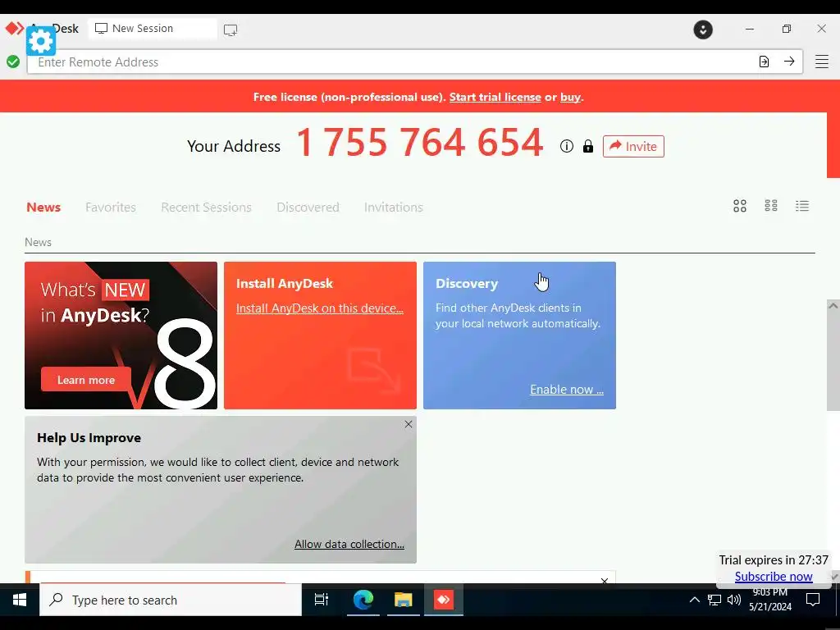Show hidden system tray icons
This screenshot has width=840, height=630.
click(694, 600)
